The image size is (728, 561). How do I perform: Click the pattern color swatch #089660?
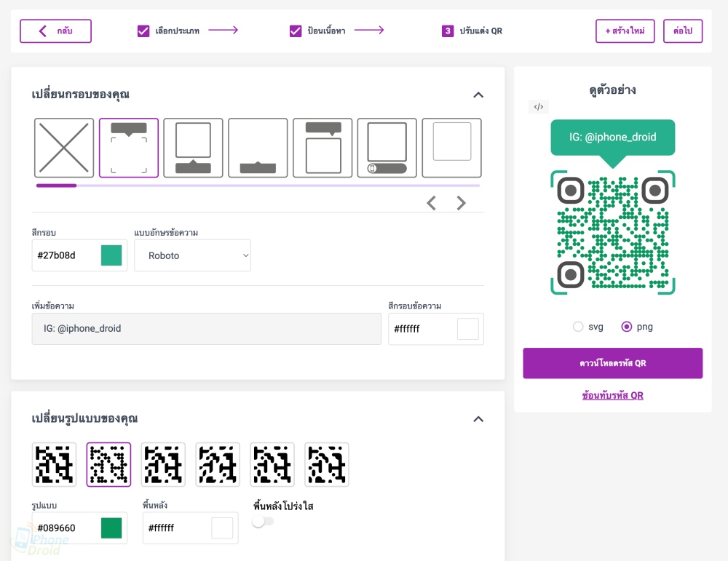point(111,528)
